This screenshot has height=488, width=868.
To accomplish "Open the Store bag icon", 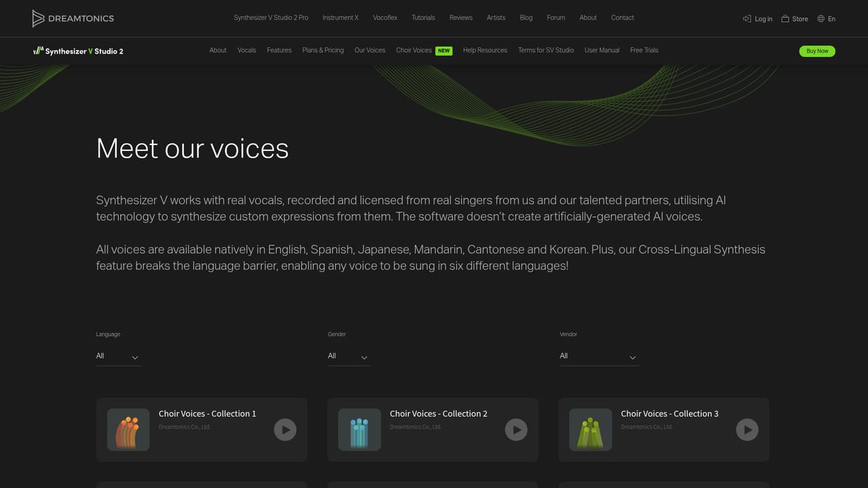I will pyautogui.click(x=785, y=18).
